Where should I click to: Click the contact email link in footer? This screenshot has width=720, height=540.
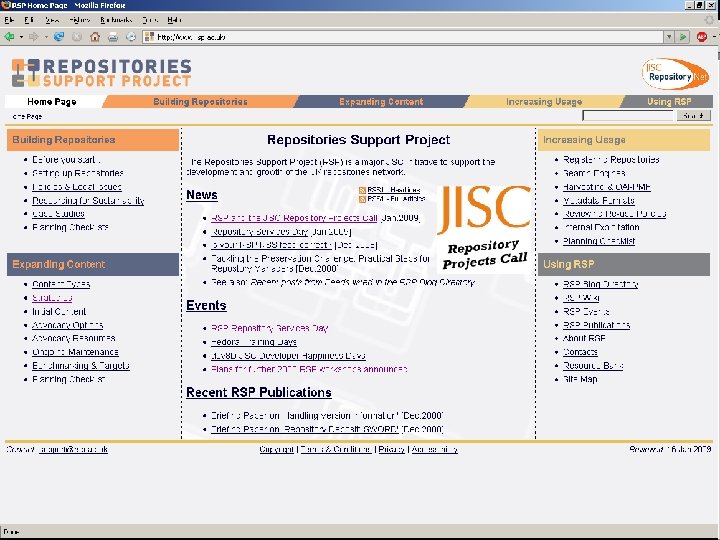pyautogui.click(x=73, y=450)
